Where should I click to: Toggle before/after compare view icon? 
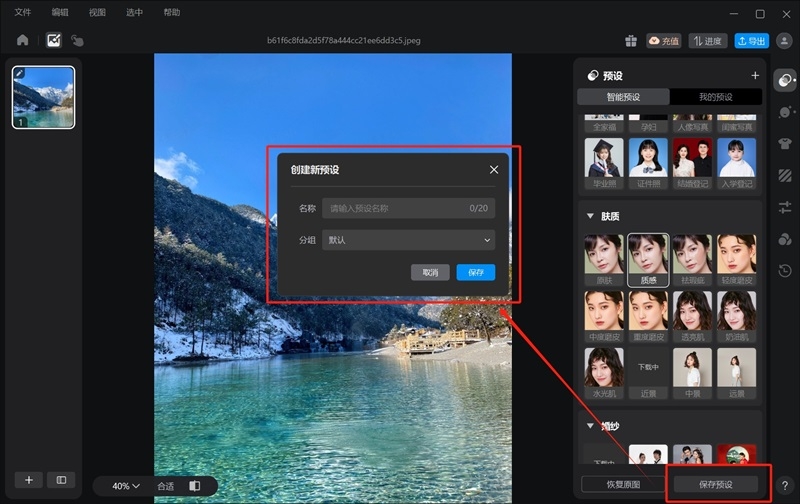pos(194,486)
